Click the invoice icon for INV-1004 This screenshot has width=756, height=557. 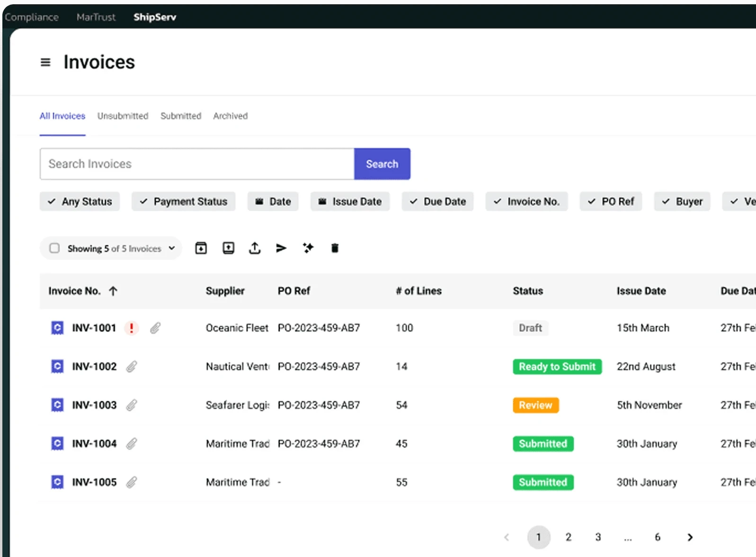pos(57,443)
